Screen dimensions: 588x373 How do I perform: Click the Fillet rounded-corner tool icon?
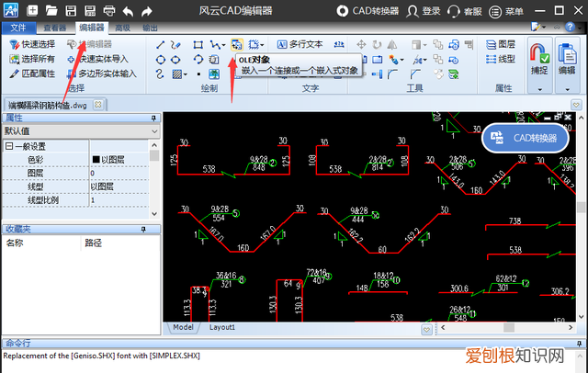click(392, 73)
